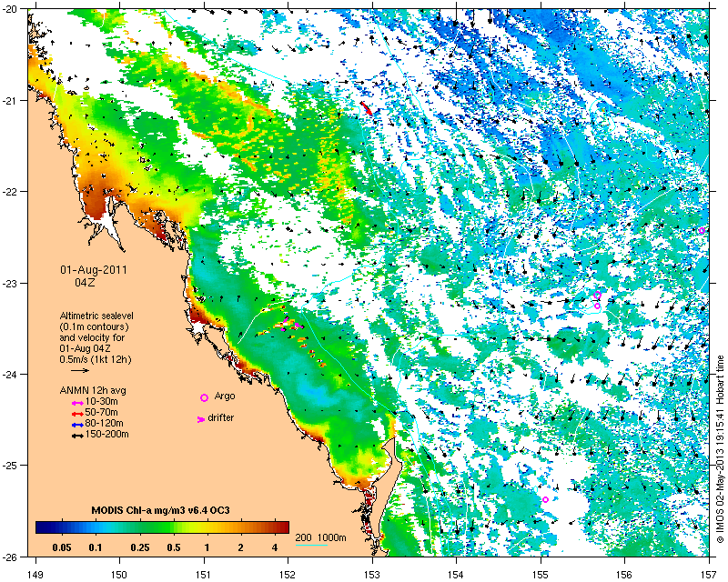728x582 pixels.
Task: Click the 0.5m/s velocity scale arrow
Action: [x=80, y=370]
